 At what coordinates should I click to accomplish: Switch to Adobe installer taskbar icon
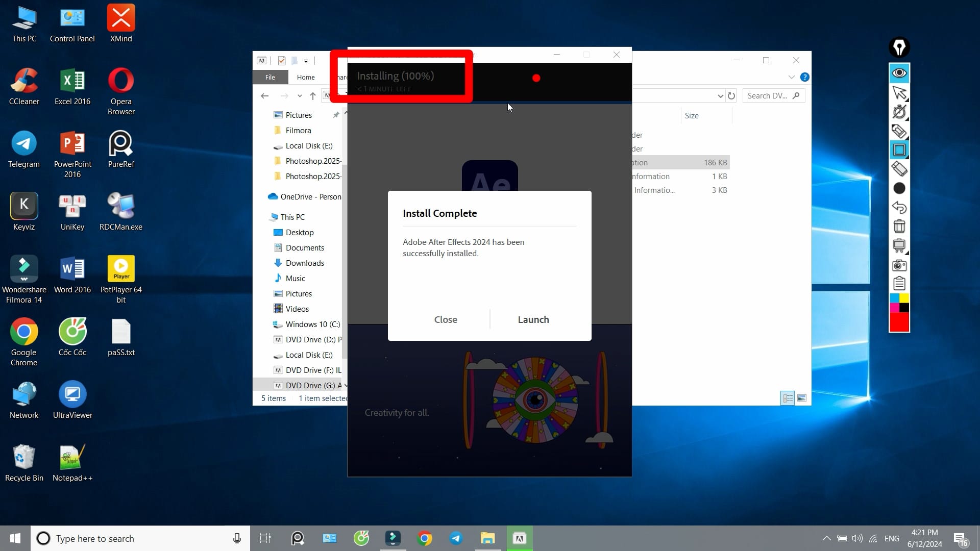point(520,538)
